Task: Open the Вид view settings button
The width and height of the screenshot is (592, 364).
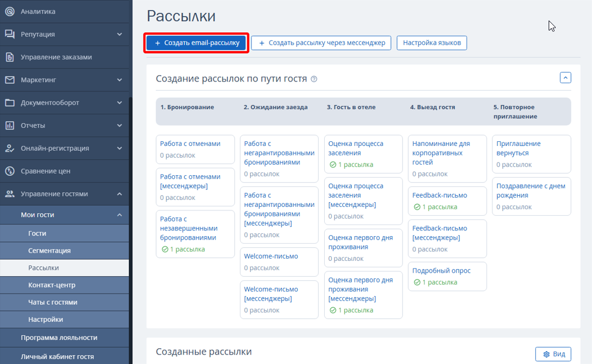Action: point(553,354)
